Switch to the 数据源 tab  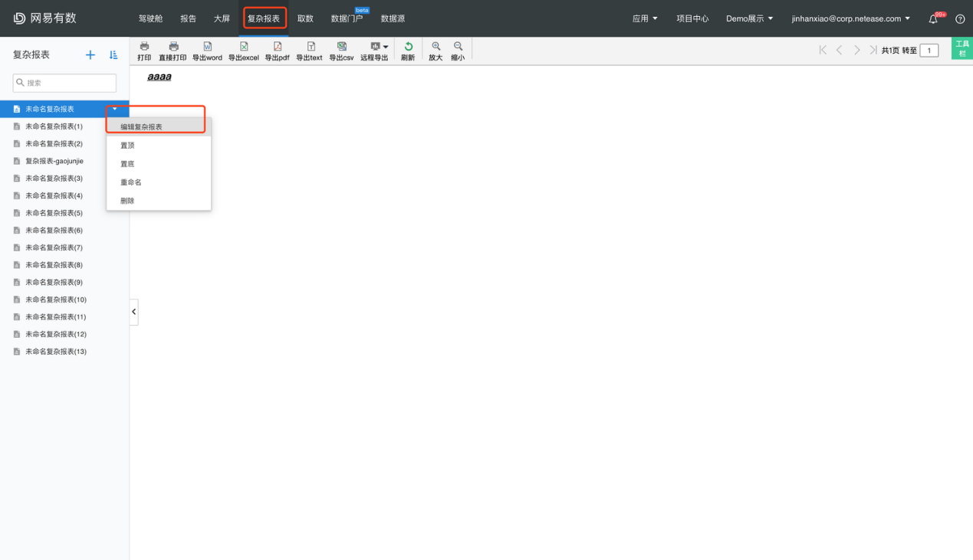[393, 18]
